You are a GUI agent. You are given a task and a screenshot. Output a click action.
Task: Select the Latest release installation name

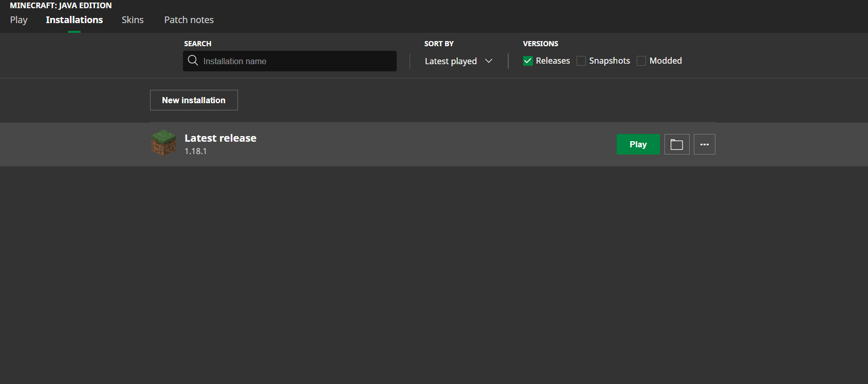[x=220, y=138]
